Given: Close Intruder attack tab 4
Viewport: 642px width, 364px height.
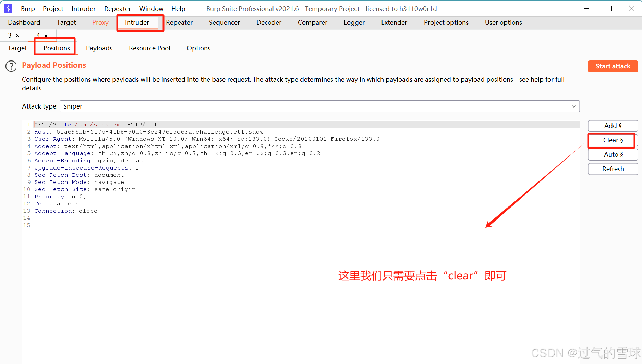Looking at the screenshot, I should [x=46, y=35].
